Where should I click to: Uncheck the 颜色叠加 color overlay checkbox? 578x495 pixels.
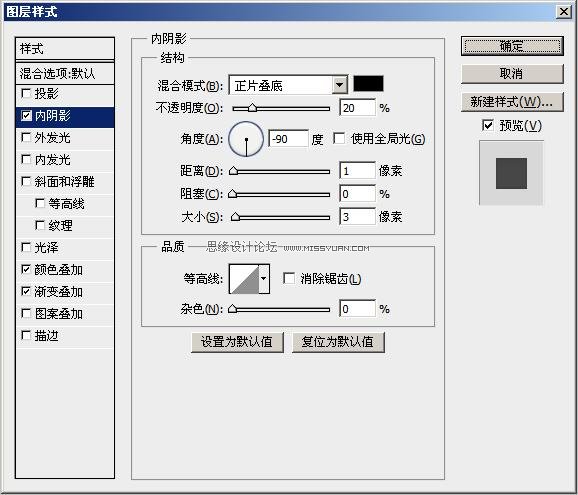(26, 269)
